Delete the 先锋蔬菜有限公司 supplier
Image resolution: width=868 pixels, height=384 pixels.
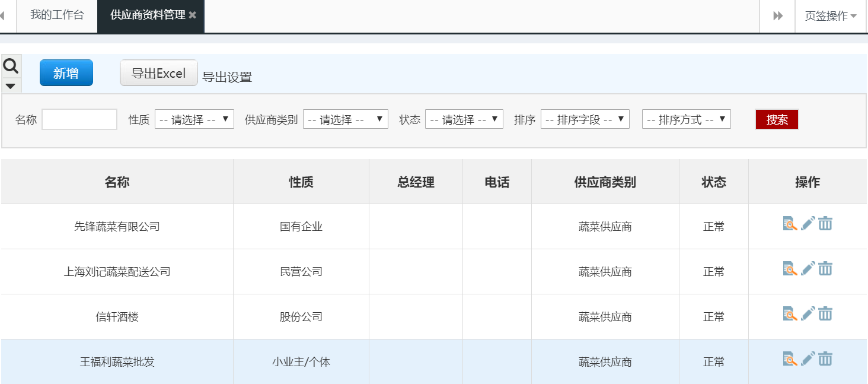pos(825,224)
